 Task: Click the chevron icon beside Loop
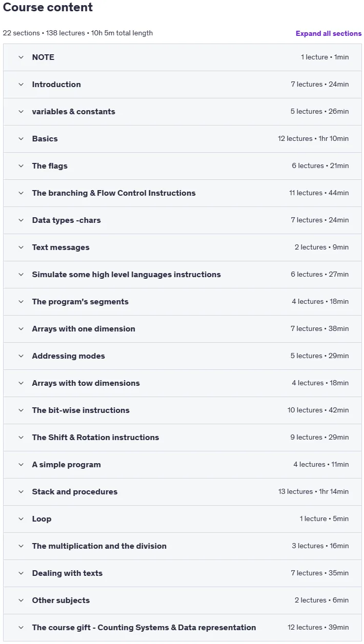pyautogui.click(x=21, y=519)
